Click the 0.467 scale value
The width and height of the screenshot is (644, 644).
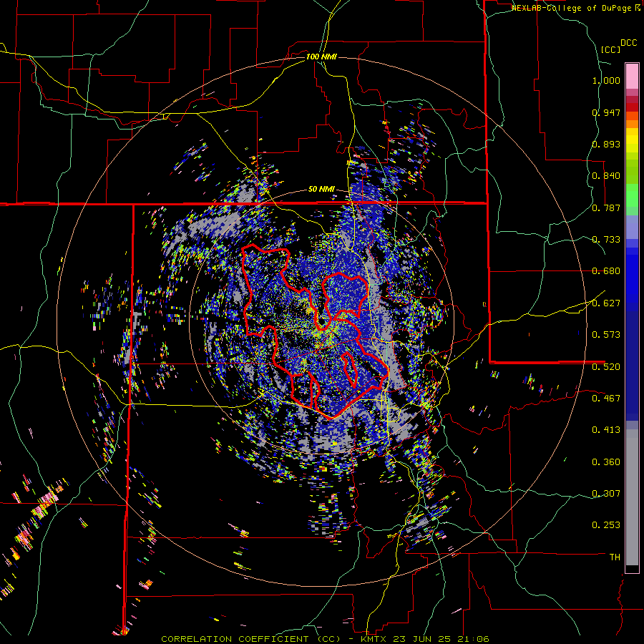606,399
